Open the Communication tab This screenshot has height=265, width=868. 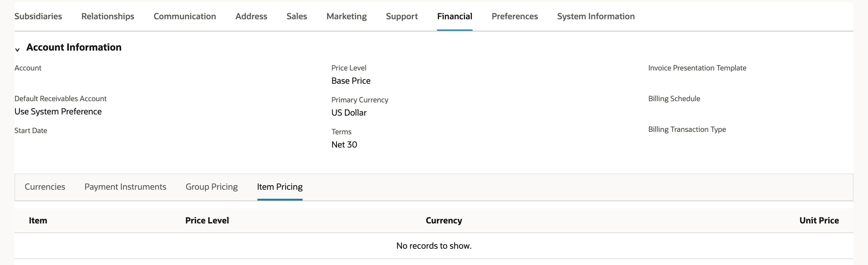click(185, 16)
